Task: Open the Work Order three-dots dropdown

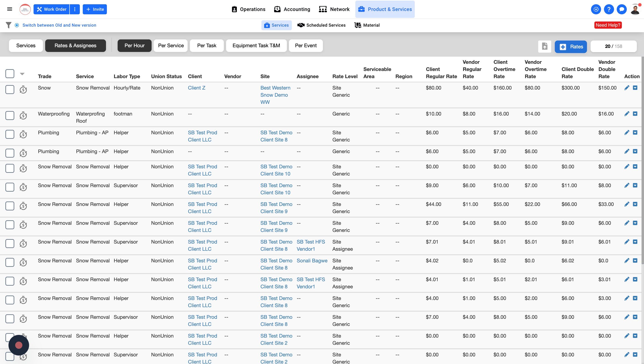Action: [x=74, y=9]
